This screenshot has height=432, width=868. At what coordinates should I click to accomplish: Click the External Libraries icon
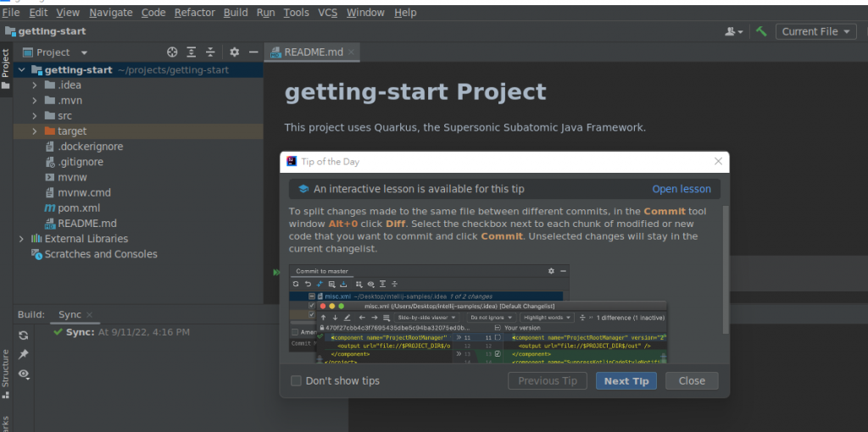36,238
